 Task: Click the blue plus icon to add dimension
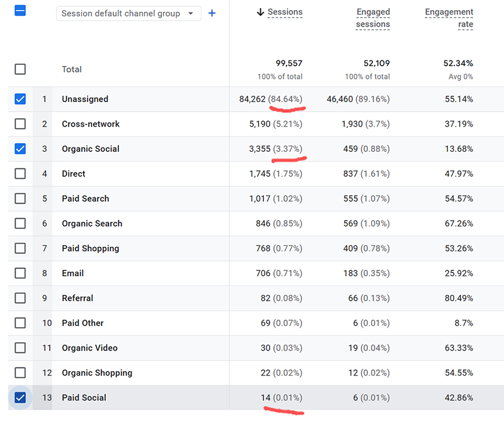(x=212, y=13)
